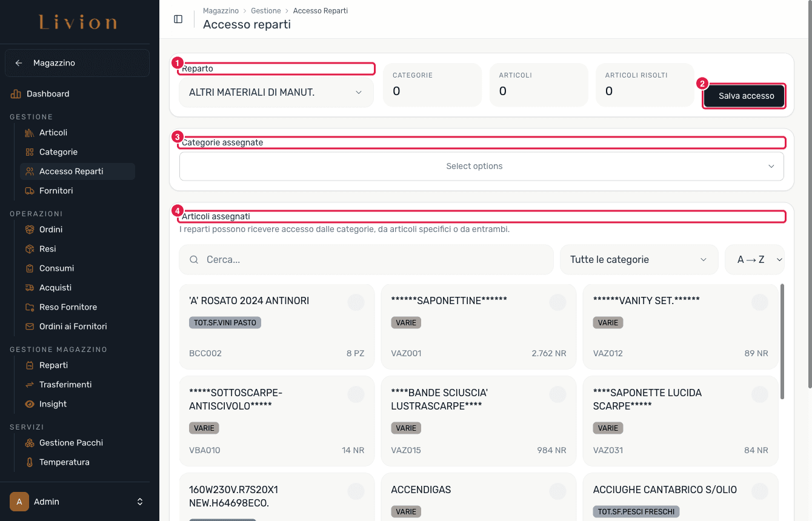Click the Ordini ai Fornitori envelope icon

[29, 327]
